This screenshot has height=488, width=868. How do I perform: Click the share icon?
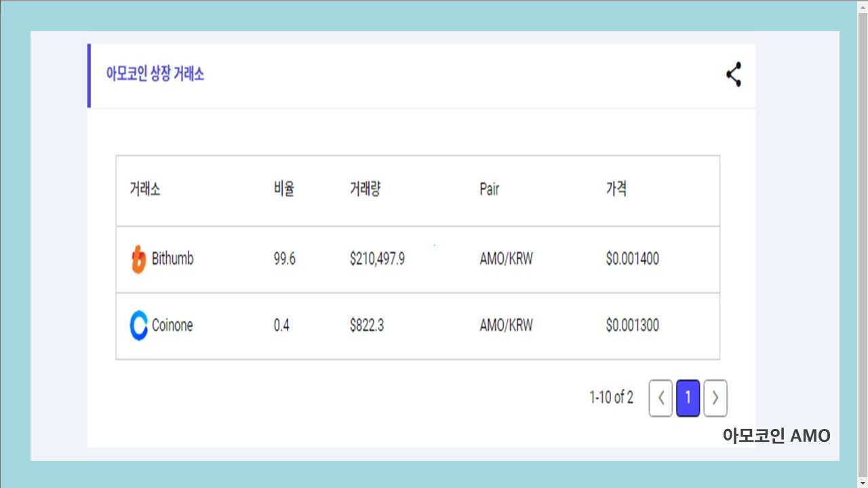pyautogui.click(x=734, y=75)
